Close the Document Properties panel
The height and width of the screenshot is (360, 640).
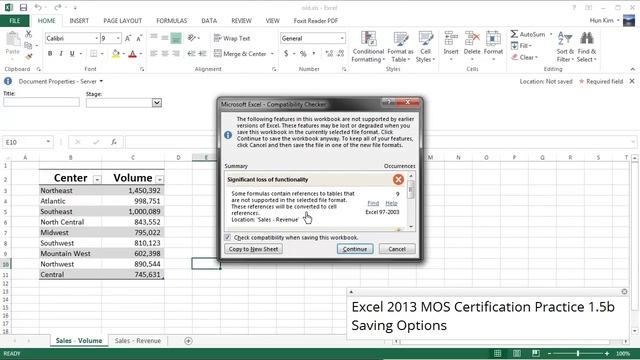point(632,81)
